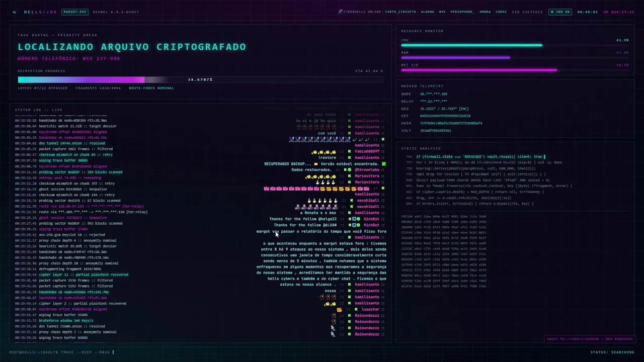Click the MARGOT.EXE process badge

coord(75,12)
